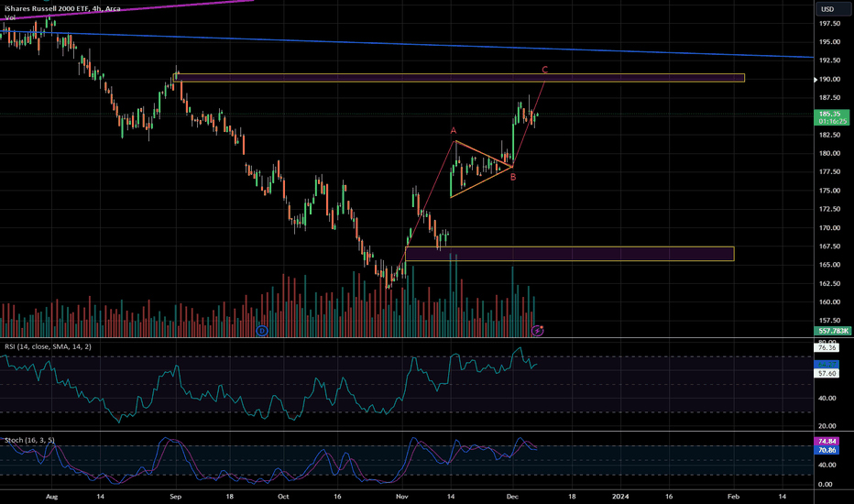Image resolution: width=854 pixels, height=504 pixels.
Task: Select the Stoch (16, 3, 5) legend
Action: coord(29,440)
